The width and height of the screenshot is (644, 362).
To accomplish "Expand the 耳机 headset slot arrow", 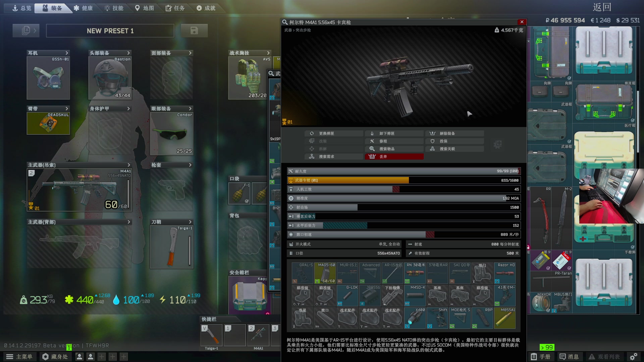I will coord(67,53).
